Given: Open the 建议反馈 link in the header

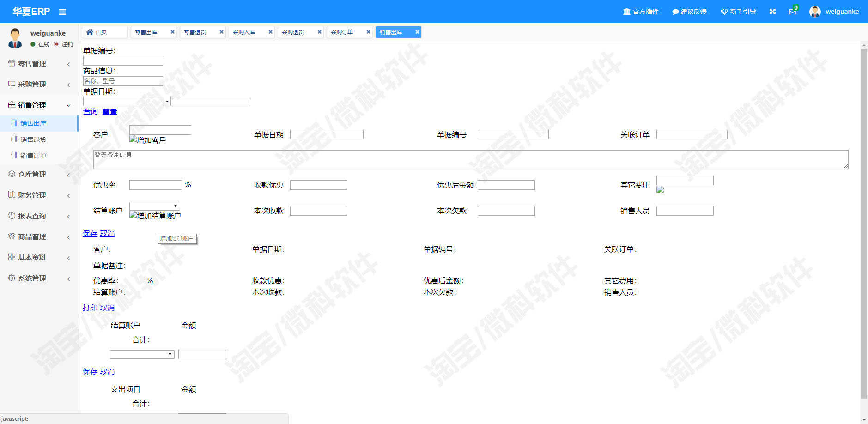Looking at the screenshot, I should click(689, 12).
